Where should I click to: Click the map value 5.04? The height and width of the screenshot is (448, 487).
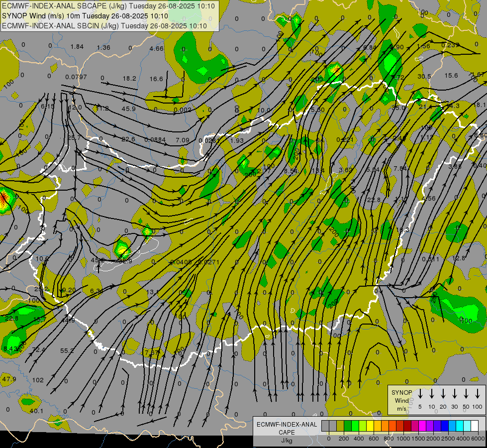373,169
